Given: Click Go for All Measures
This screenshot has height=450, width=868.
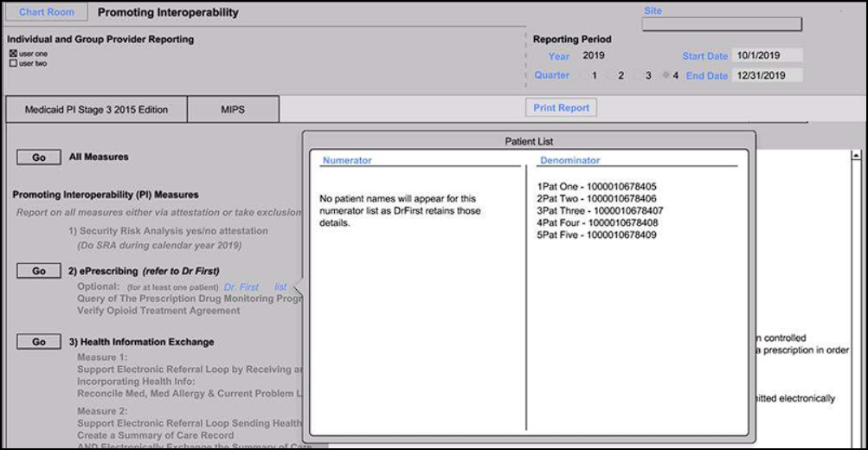Looking at the screenshot, I should click(x=39, y=157).
